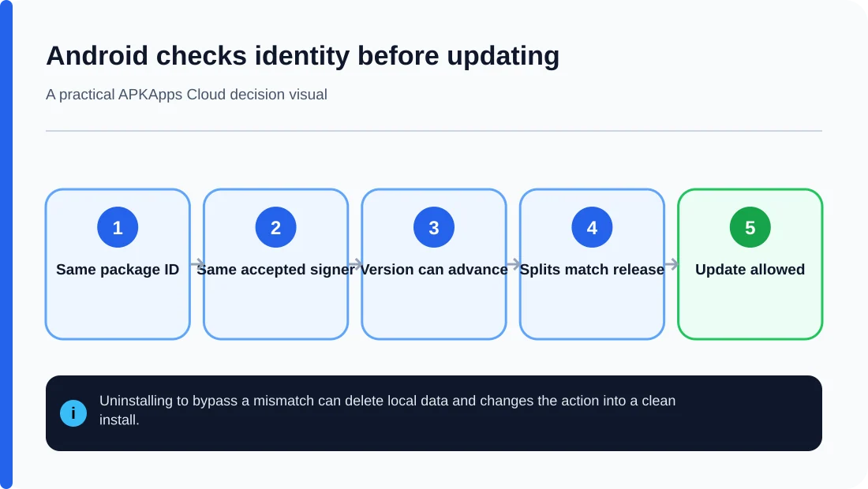Viewport: 868px width, 489px height.
Task: Click the 'A practical APKApps Cloud' subtitle
Action: pos(186,95)
